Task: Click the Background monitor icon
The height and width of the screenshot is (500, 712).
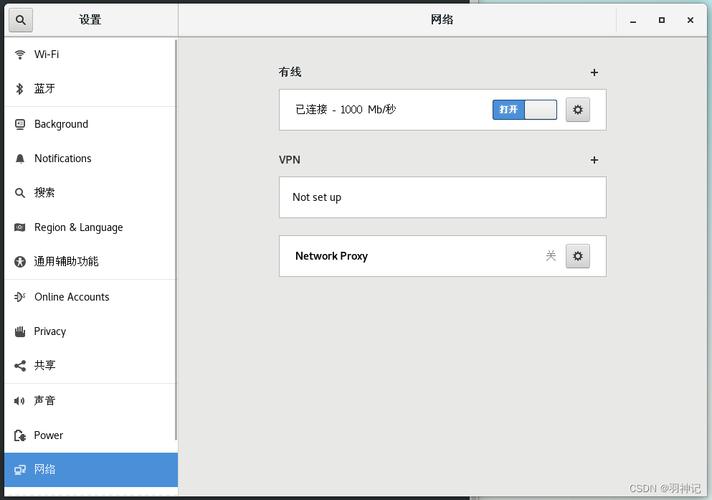Action: 20,124
